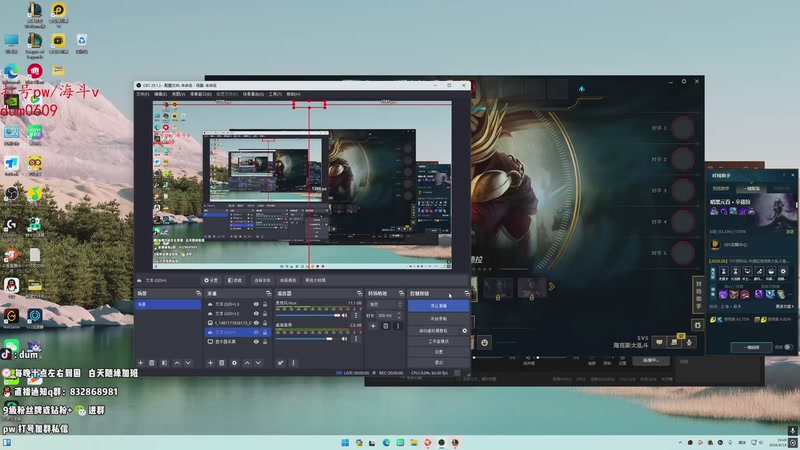
Task: Open emote smiley icon in League client
Action: (x=484, y=342)
